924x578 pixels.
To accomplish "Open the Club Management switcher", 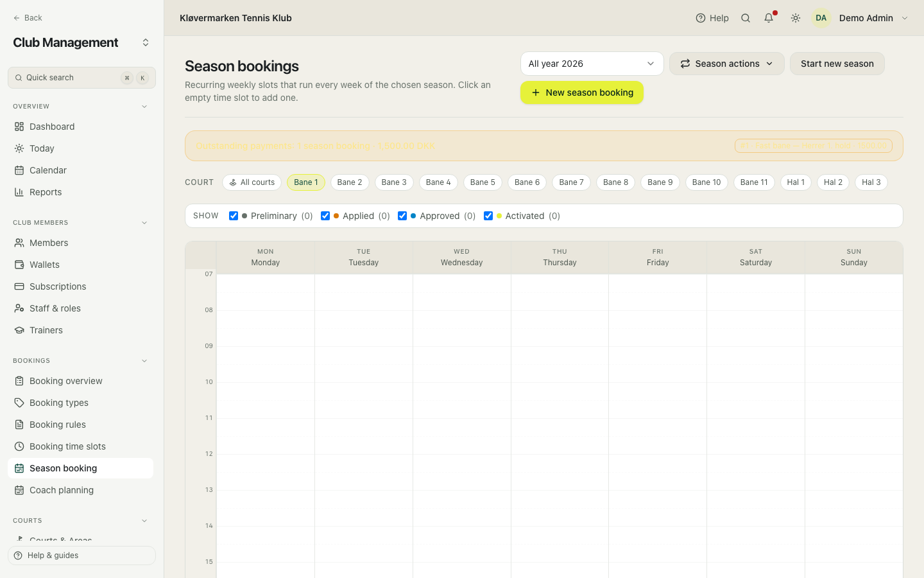I will [146, 42].
